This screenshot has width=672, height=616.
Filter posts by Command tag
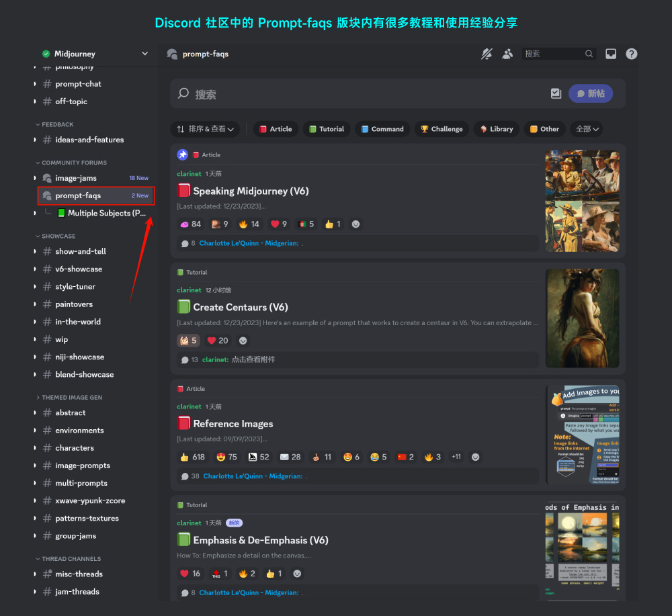pos(382,129)
